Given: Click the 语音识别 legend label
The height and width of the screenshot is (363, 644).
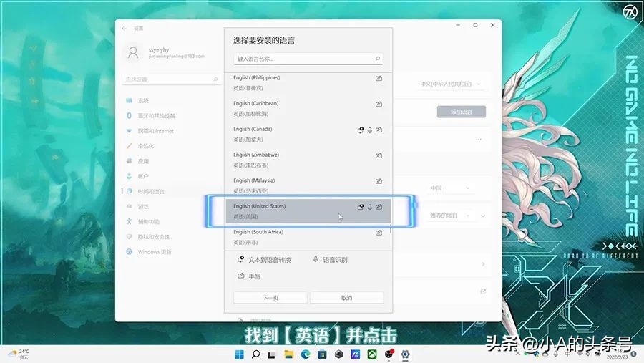Looking at the screenshot, I should click(335, 260).
